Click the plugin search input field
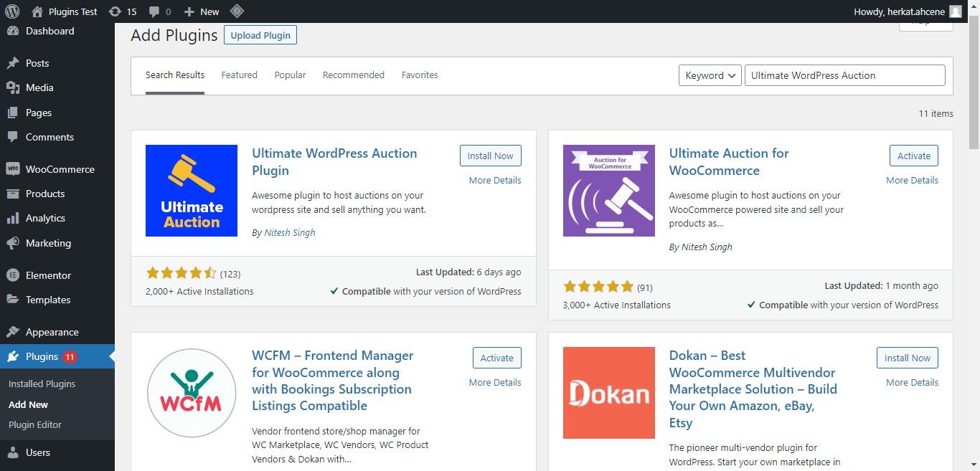This screenshot has width=980, height=471. coord(844,75)
